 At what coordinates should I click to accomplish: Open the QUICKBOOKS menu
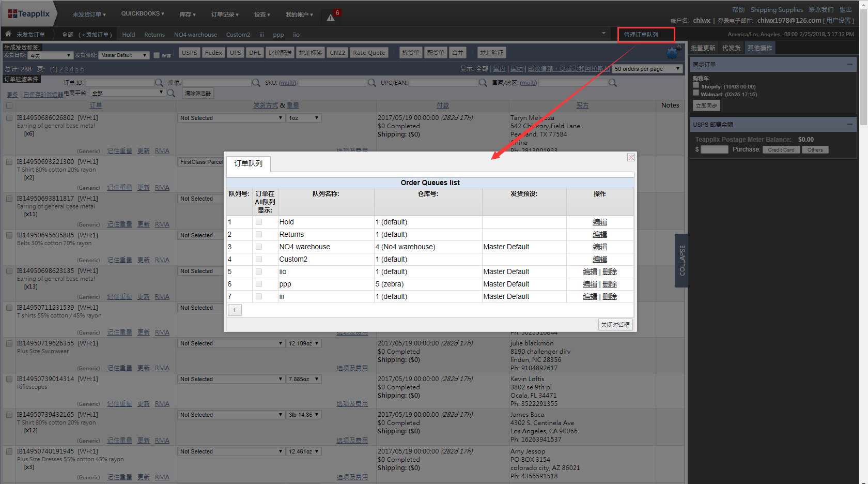143,14
